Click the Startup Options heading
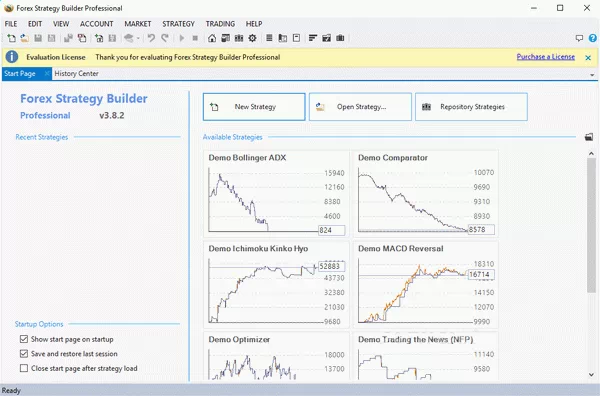600x396 pixels. 39,324
